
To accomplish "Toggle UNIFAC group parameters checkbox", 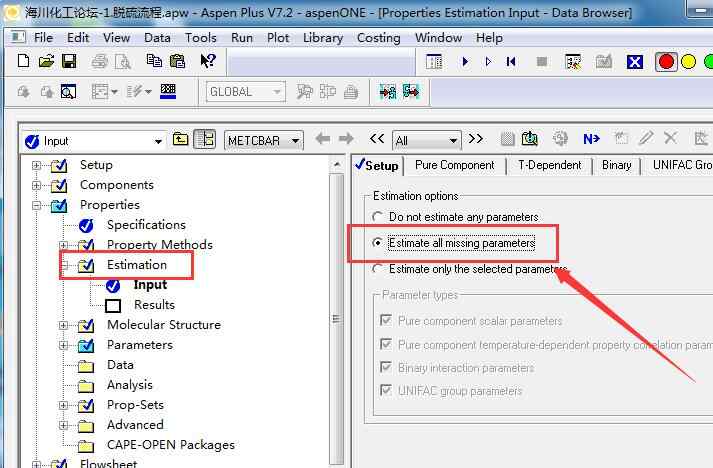I will pyautogui.click(x=386, y=390).
